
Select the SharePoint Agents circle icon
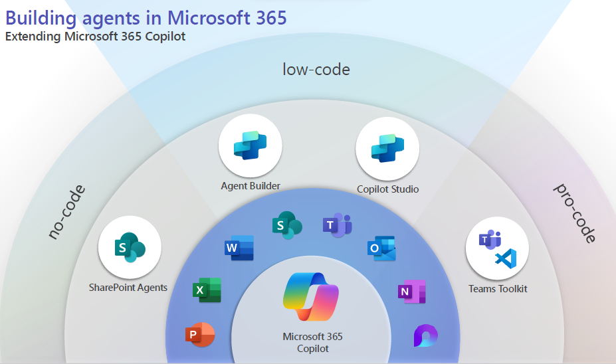click(130, 247)
